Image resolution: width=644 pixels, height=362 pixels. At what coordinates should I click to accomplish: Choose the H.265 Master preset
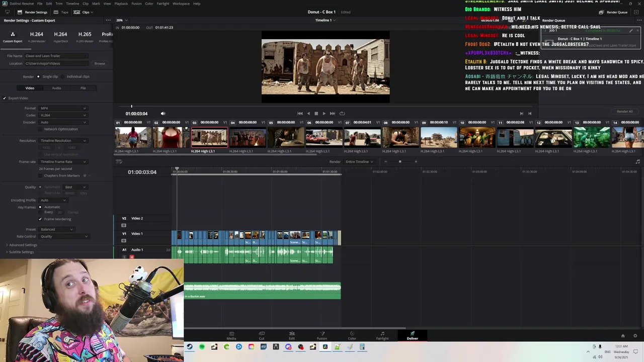85,37
